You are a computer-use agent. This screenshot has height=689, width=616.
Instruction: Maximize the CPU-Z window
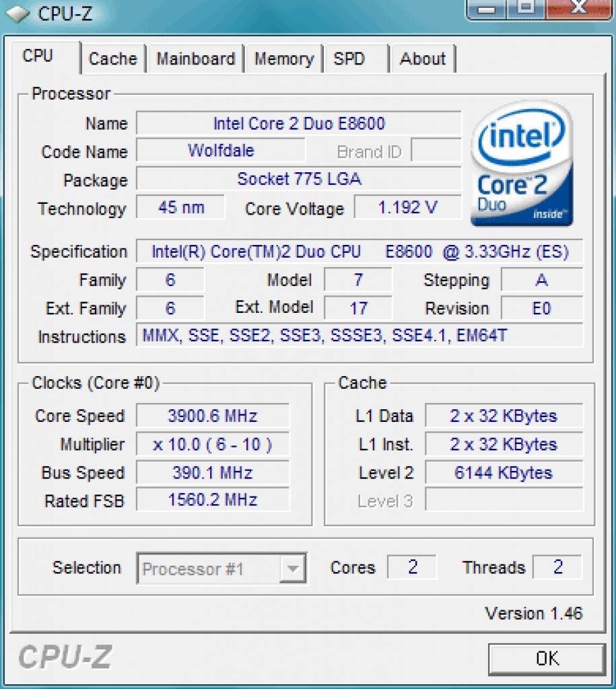tap(526, 9)
